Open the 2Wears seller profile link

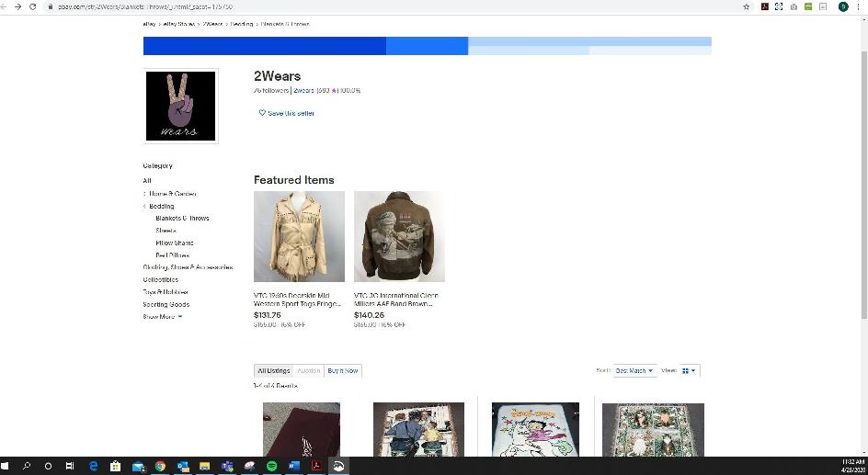pos(303,90)
